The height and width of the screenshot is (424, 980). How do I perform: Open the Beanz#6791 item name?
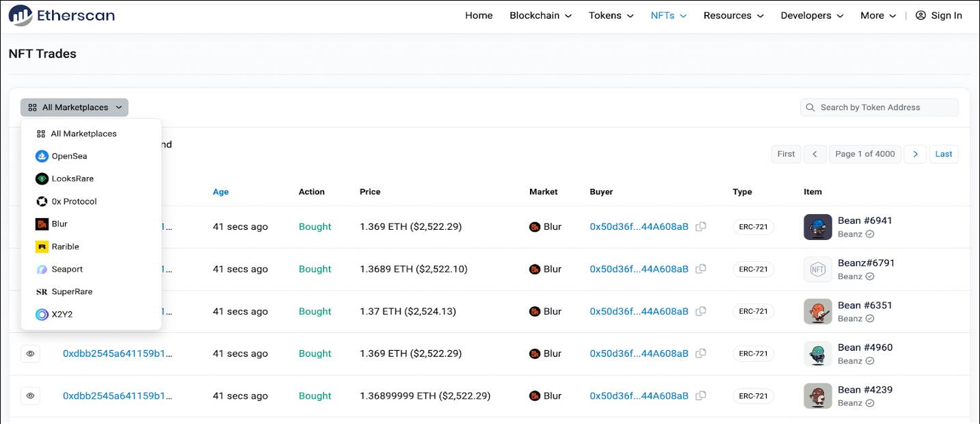866,263
